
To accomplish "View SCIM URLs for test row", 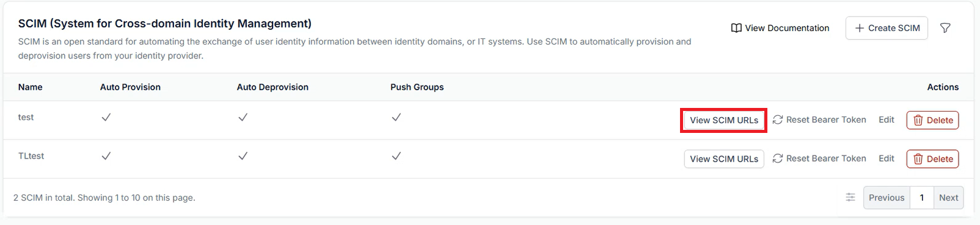I will click(x=724, y=120).
